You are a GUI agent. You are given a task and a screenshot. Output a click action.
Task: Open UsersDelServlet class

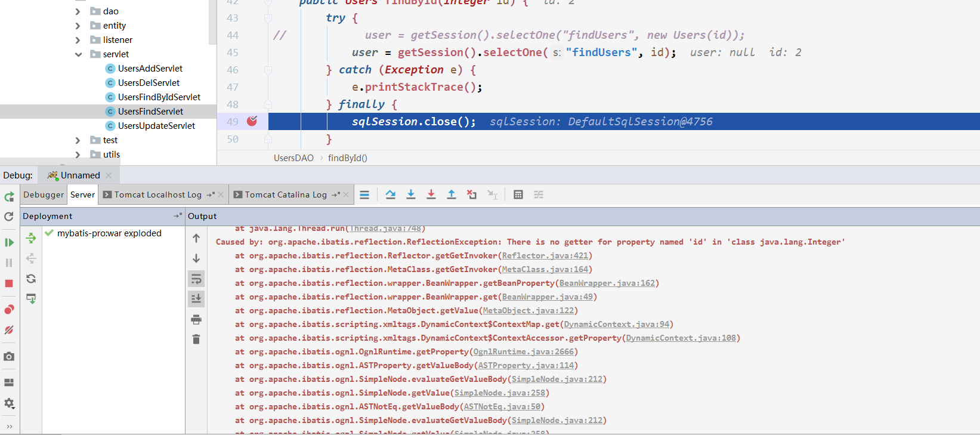[149, 83]
